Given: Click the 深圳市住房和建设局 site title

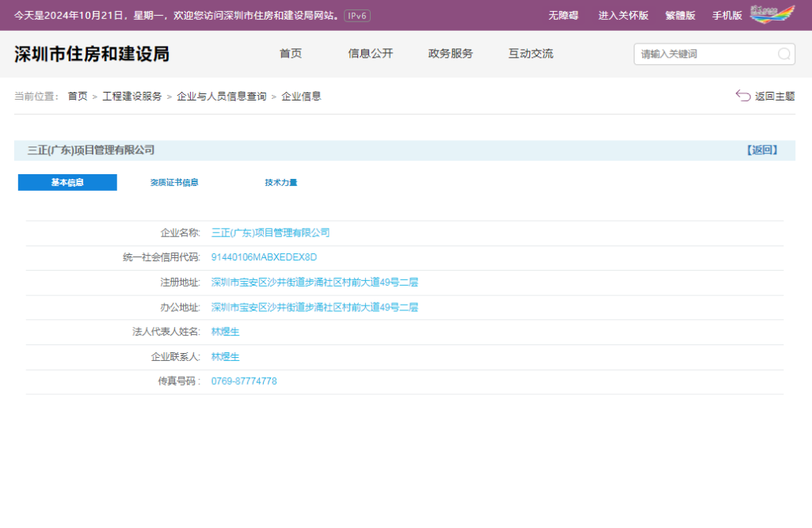Looking at the screenshot, I should (92, 54).
